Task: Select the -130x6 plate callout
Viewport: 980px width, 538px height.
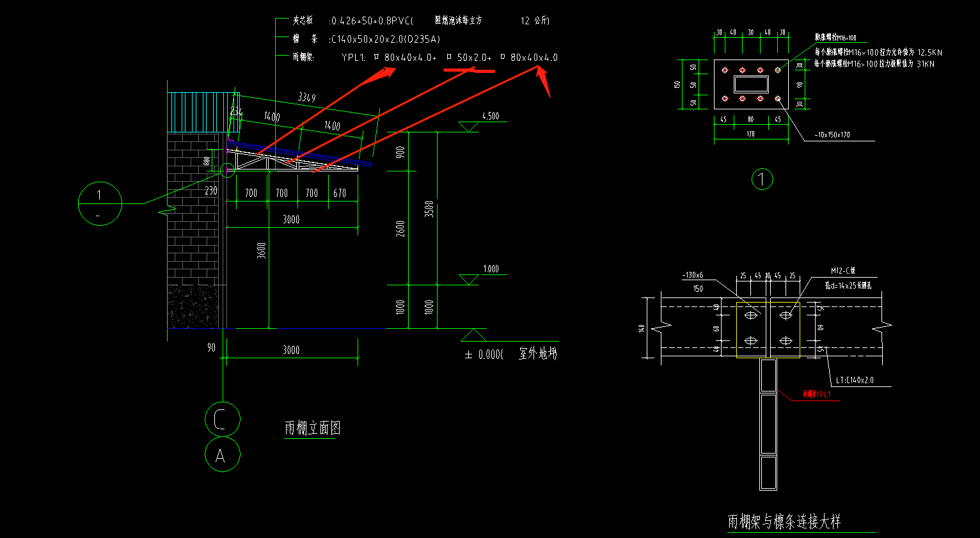Action: coord(693,275)
